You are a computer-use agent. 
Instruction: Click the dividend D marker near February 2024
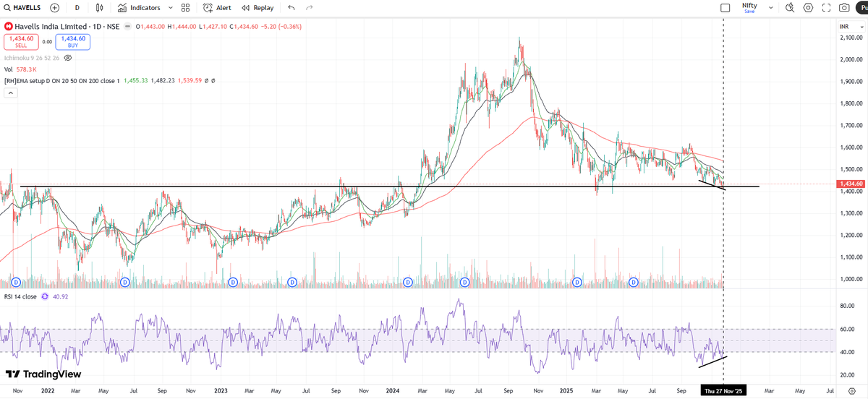coord(408,281)
